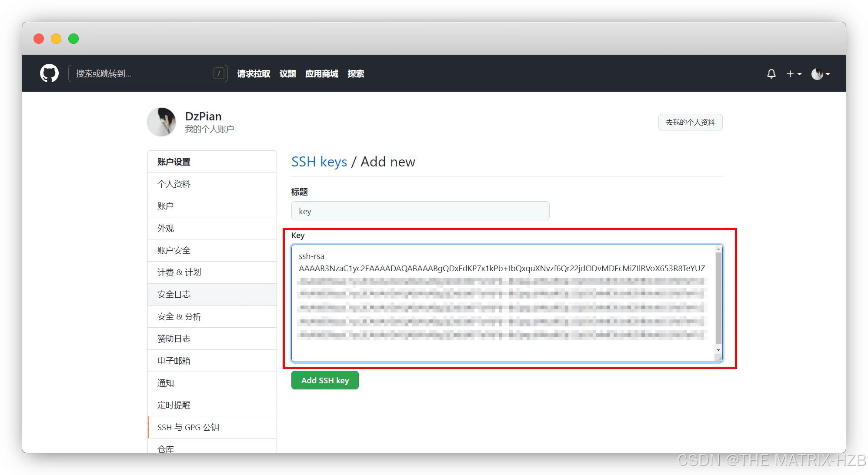The height and width of the screenshot is (475, 868).
Task: Open 应用商城 in the top navigation
Action: 321,74
